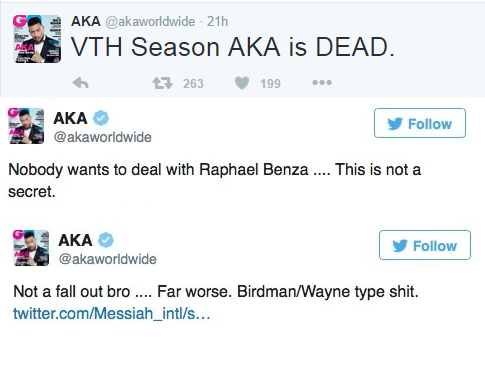Open the 21h timestamp of the top tweet

click(217, 22)
